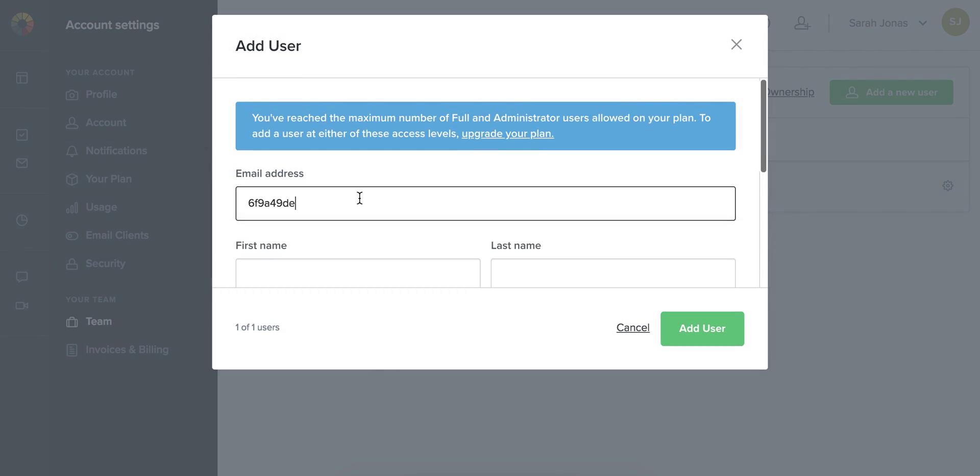Click the video camera icon in left rail

point(22,306)
